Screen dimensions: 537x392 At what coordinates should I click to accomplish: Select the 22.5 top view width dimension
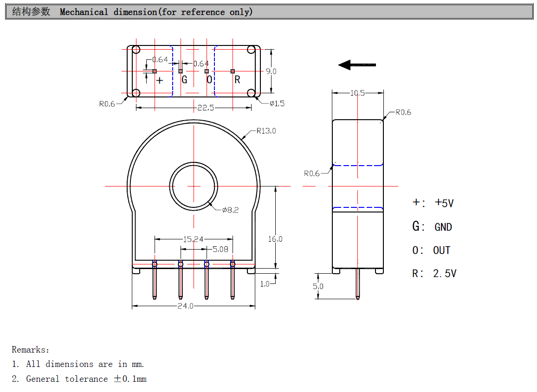tap(206, 108)
